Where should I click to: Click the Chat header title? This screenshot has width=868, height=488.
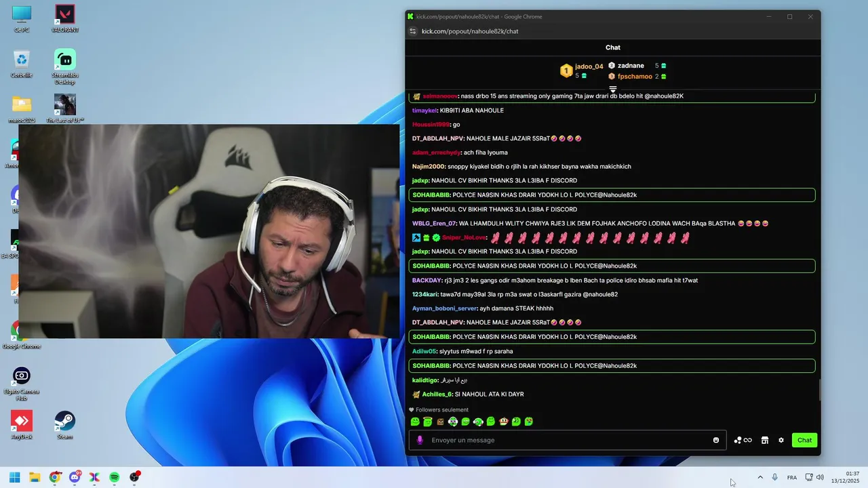[613, 47]
